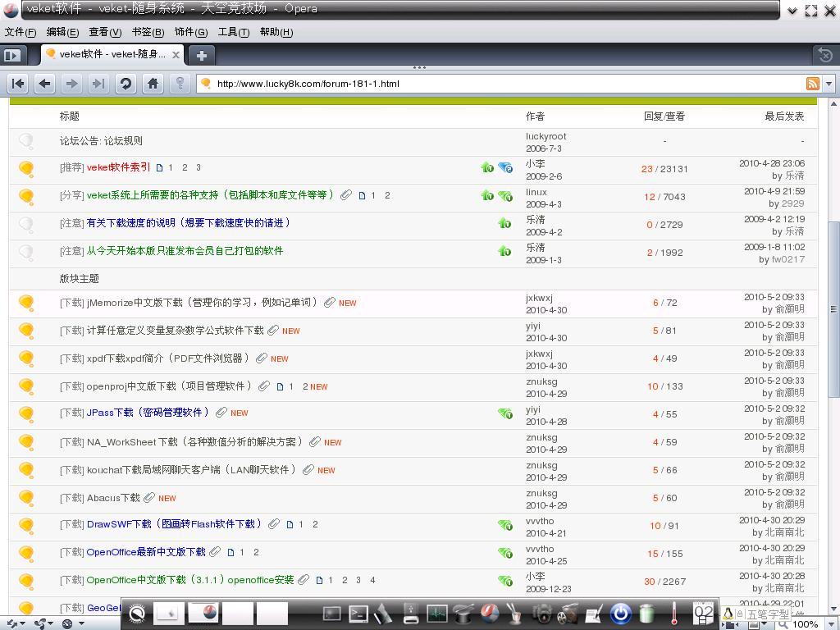Click the paperclip icon on jMemorize row
The height and width of the screenshot is (630, 840).
[x=330, y=303]
